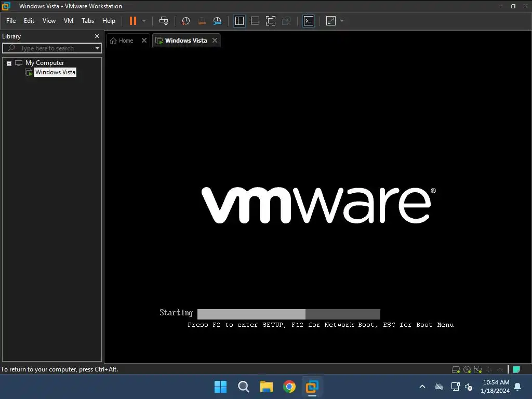Screen dimensions: 532x399
Task: Open the stretch guest dropdown arrow
Action: coord(342,21)
